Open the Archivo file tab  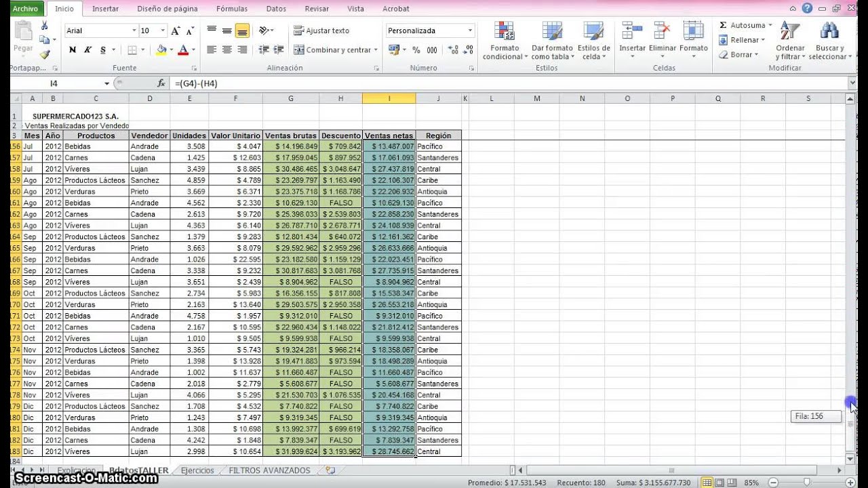[x=25, y=9]
